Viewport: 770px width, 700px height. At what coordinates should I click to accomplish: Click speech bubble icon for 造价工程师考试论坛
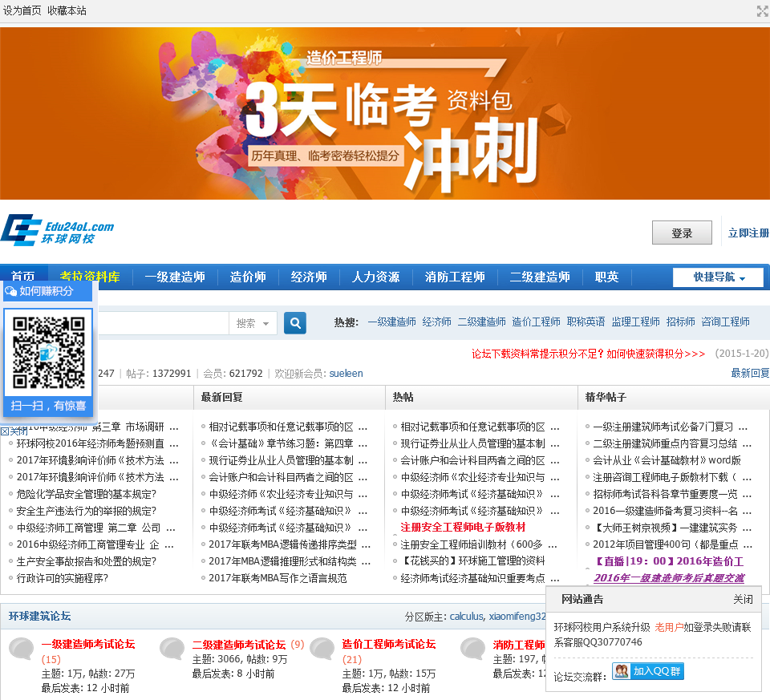(x=322, y=649)
